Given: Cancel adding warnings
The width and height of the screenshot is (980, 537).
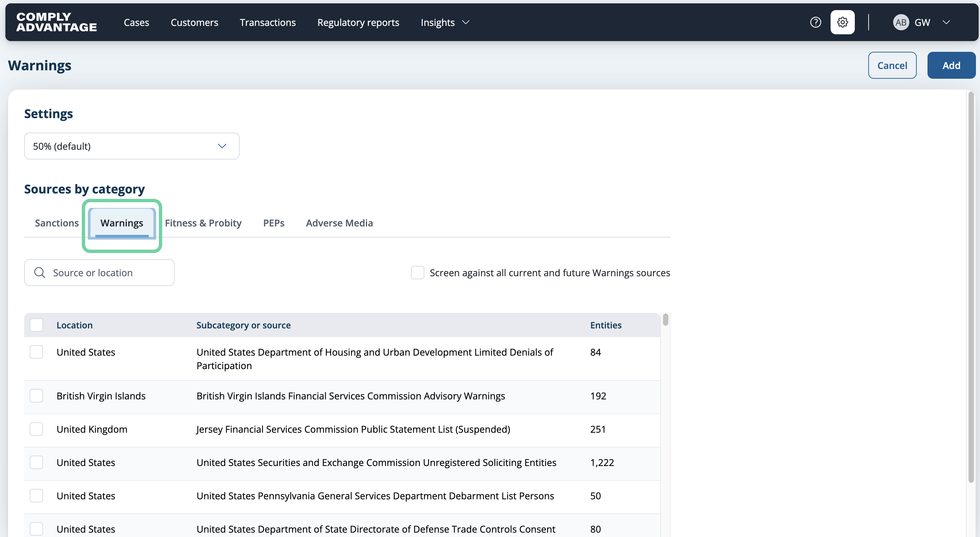Looking at the screenshot, I should click(x=892, y=65).
